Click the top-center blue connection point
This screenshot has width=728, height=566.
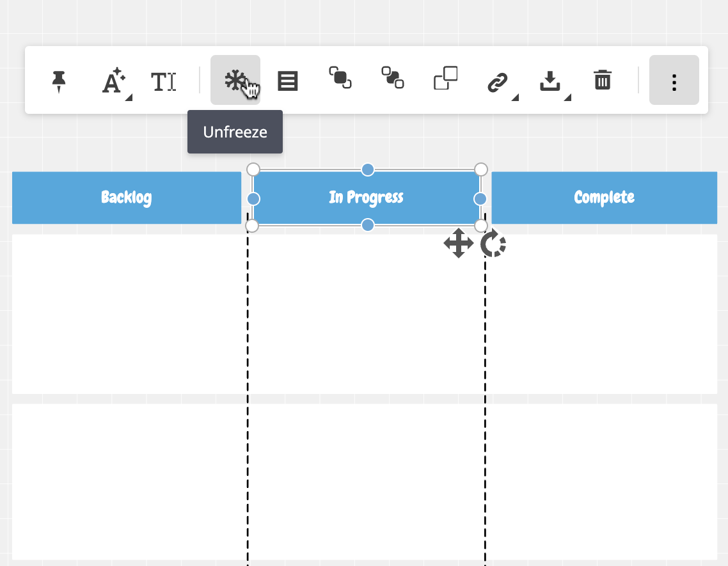point(368,169)
